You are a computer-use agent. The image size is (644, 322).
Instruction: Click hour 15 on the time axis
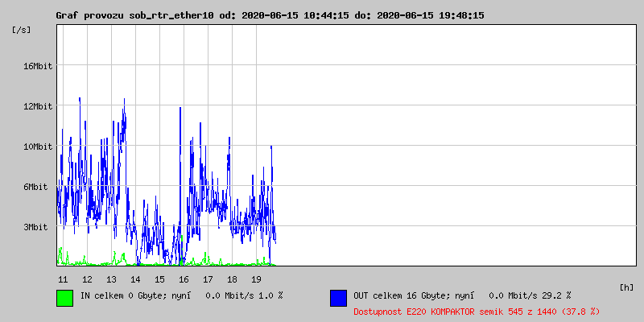[x=159, y=279]
